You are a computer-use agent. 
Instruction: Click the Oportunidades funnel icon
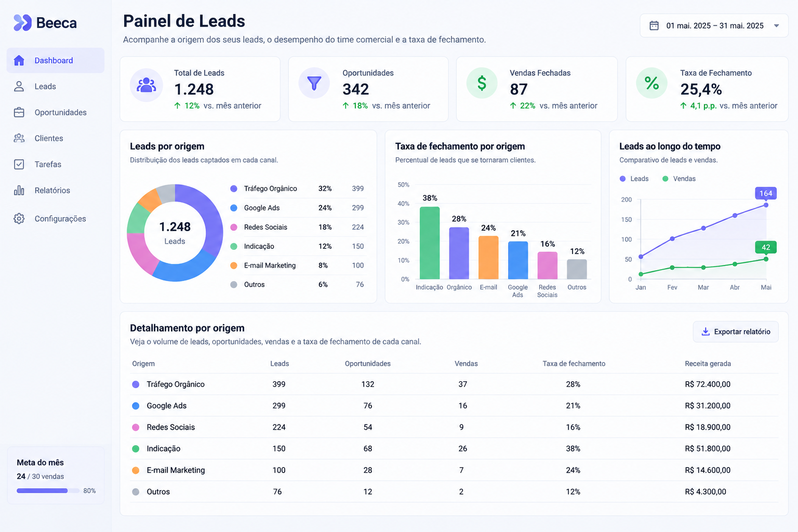point(314,83)
